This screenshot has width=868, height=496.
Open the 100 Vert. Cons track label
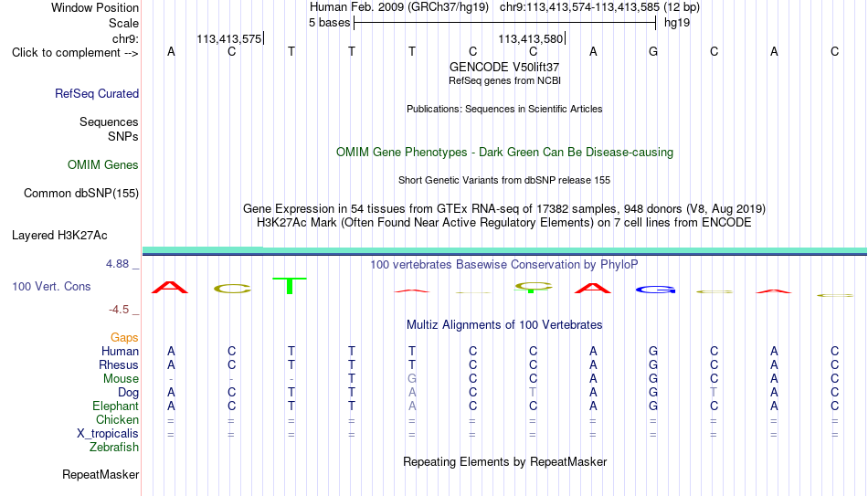click(51, 286)
